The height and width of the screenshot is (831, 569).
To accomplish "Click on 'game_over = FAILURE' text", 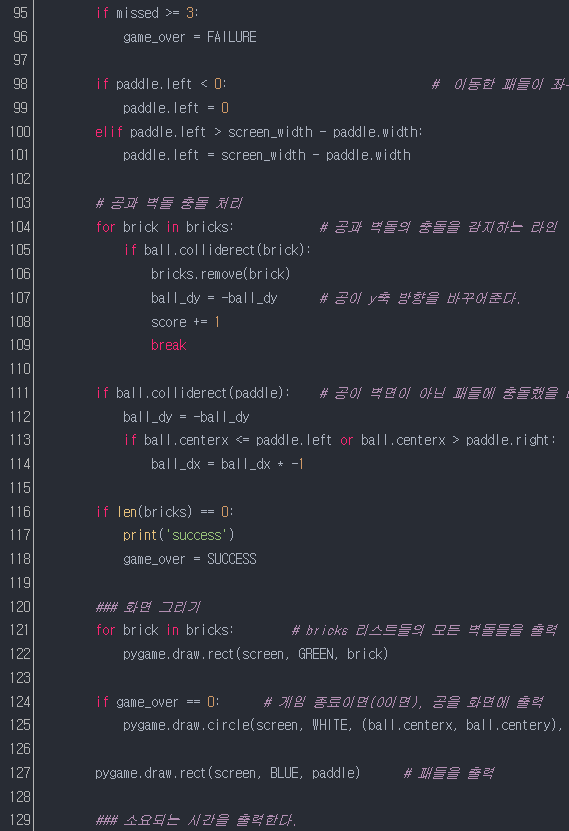I will 190,37.
